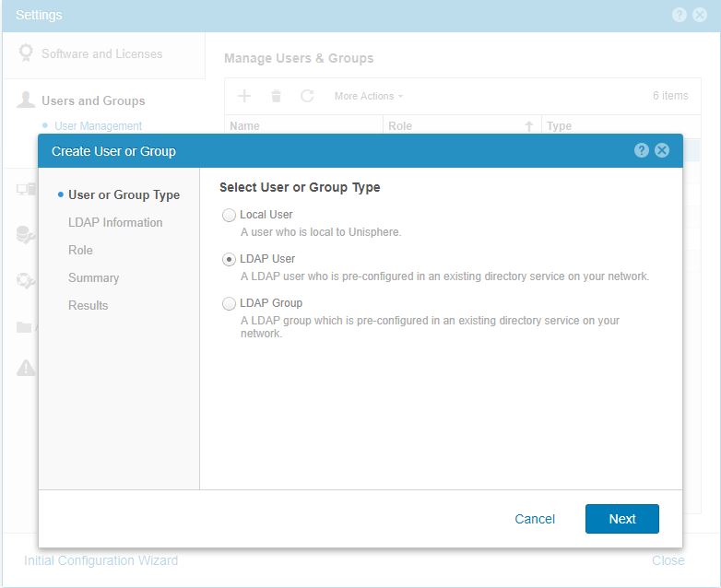Open the More Actions dropdown

[368, 96]
